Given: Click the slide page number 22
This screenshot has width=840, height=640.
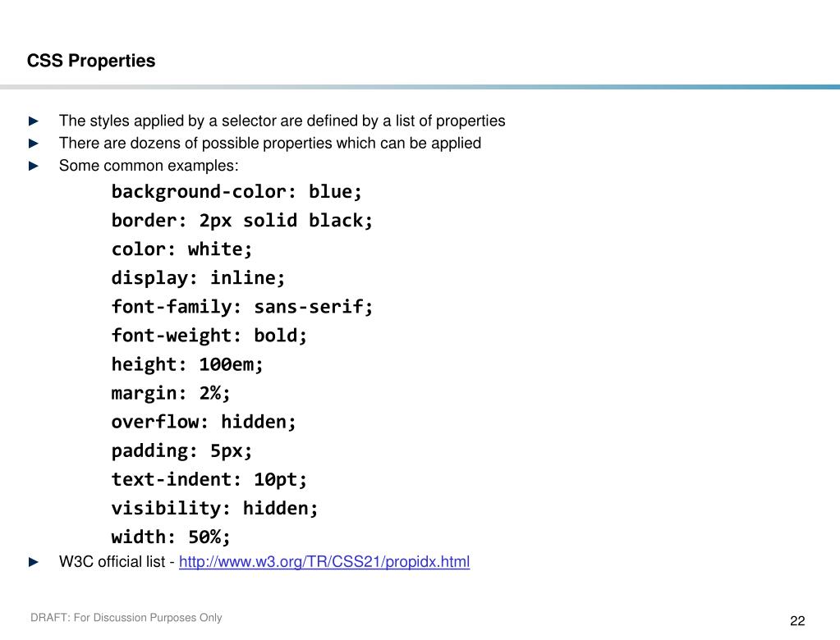Looking at the screenshot, I should pyautogui.click(x=797, y=621).
